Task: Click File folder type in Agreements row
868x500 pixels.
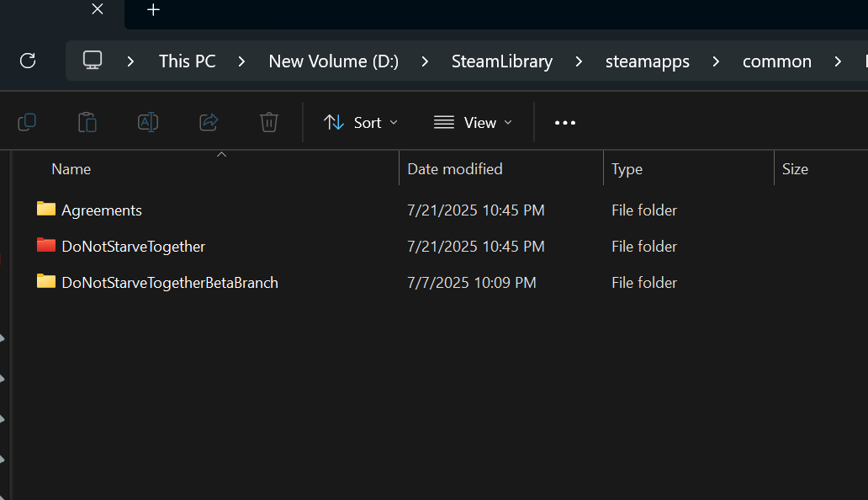Action: [x=644, y=210]
